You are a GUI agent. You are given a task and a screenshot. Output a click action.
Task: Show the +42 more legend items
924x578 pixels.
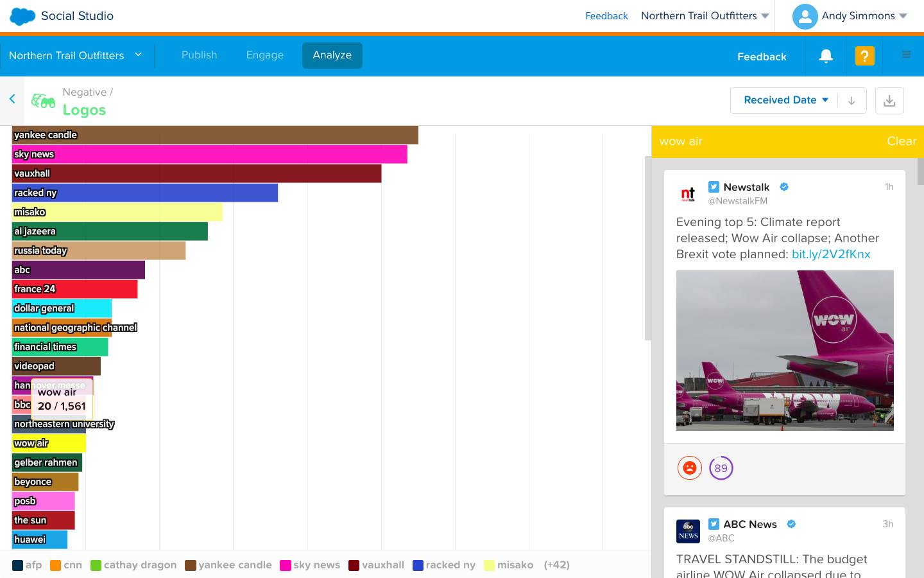click(x=556, y=565)
